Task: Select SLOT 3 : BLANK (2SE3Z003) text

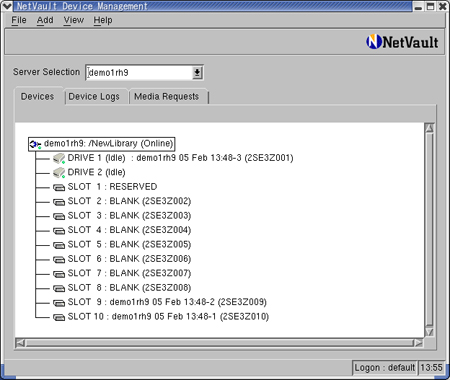Action: pos(129,216)
